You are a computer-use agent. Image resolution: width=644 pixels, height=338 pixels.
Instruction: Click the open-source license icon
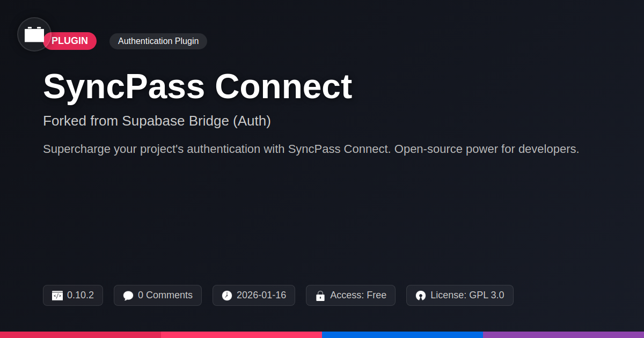click(x=421, y=296)
